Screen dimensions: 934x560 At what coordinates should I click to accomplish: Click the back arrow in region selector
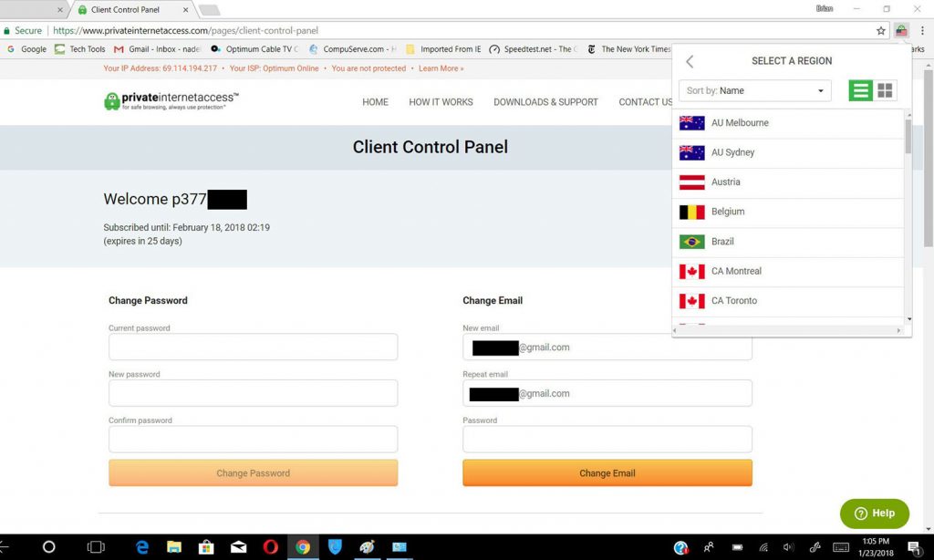click(690, 61)
